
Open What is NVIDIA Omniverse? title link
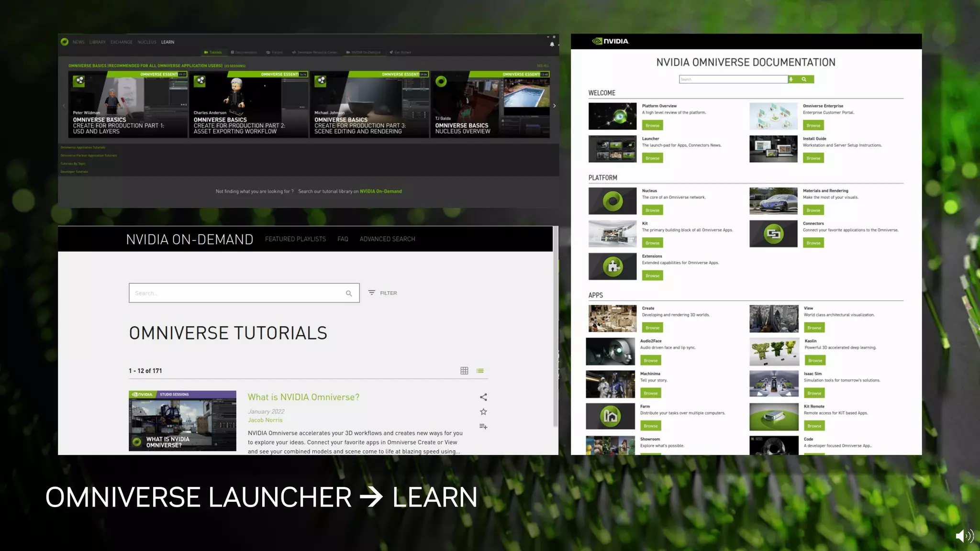click(303, 397)
